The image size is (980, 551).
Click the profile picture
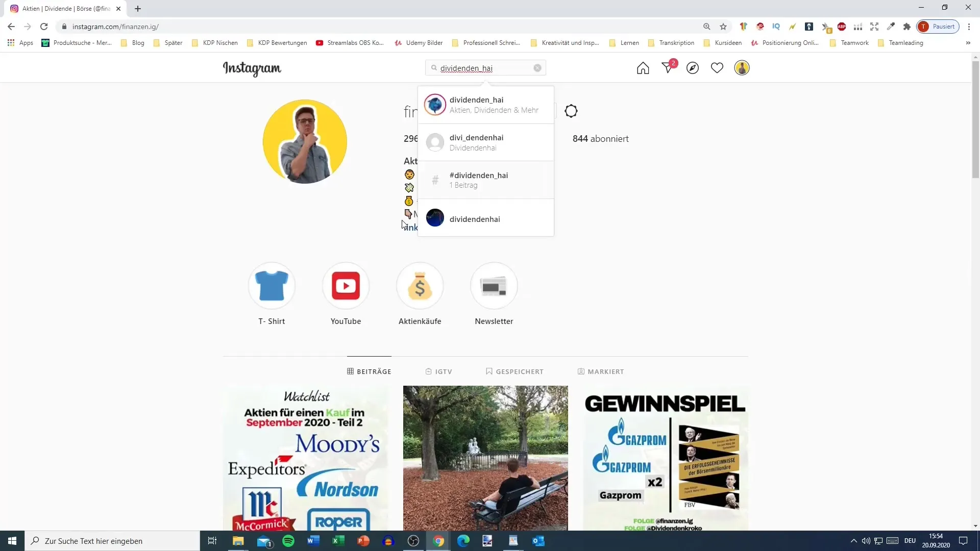click(305, 141)
